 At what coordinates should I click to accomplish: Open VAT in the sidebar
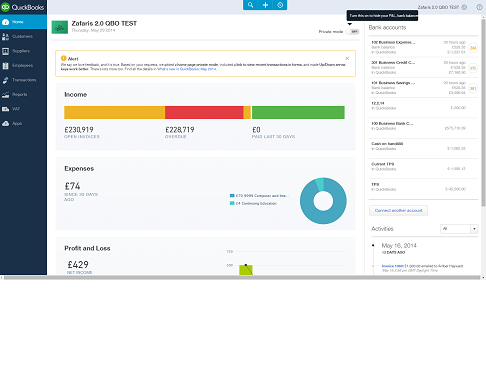23,109
